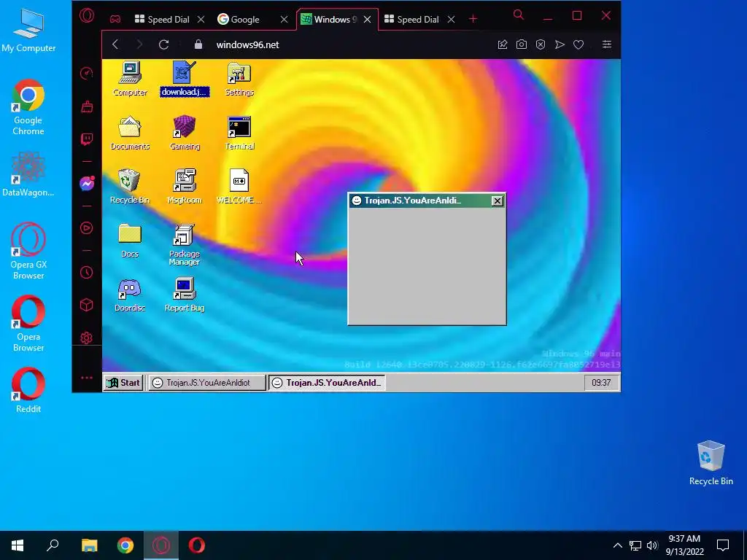The width and height of the screenshot is (747, 560).
Task: Launch Package Manager
Action: click(185, 245)
